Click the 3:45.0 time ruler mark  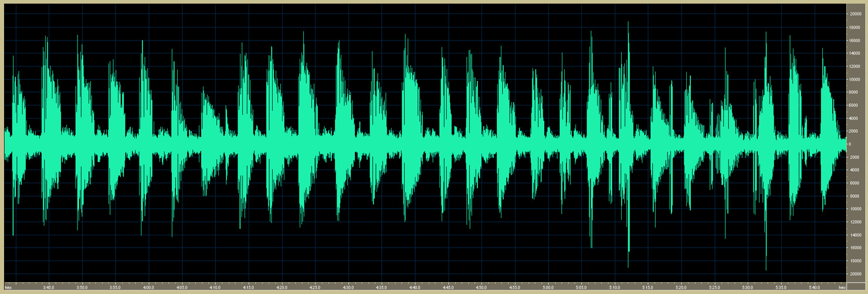click(x=49, y=287)
